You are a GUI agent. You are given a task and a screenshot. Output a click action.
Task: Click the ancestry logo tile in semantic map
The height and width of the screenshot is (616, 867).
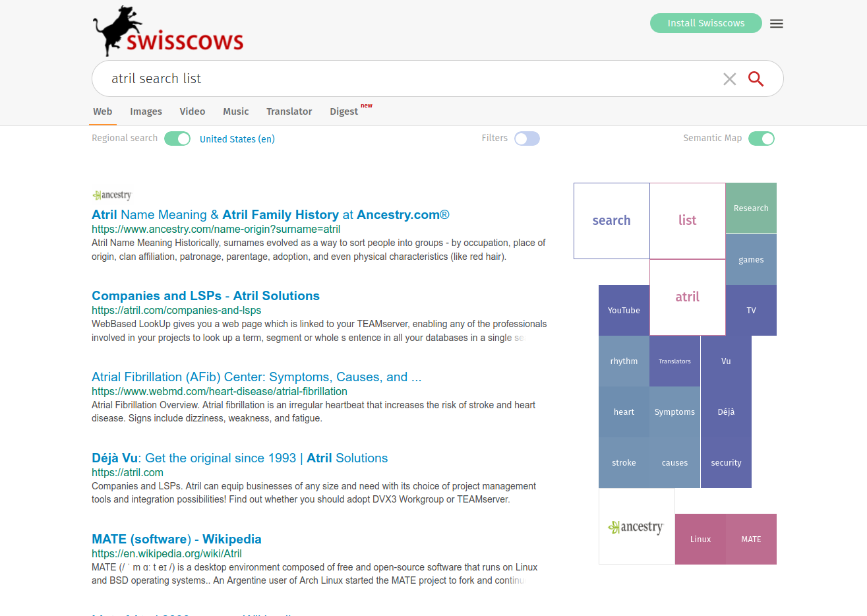pos(636,526)
